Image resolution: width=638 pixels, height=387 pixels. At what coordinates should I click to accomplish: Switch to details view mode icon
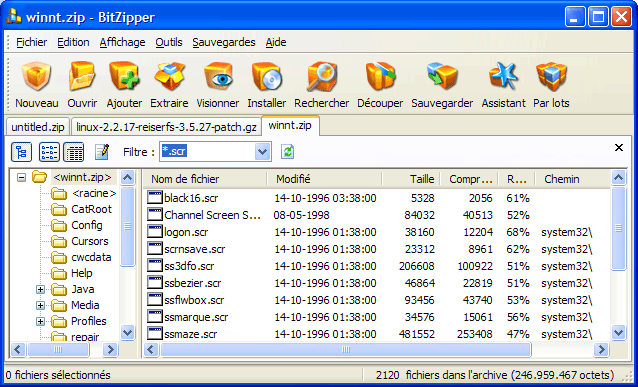74,152
